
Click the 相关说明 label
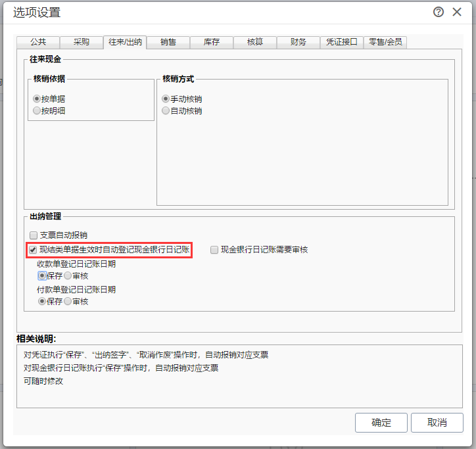coord(36,339)
